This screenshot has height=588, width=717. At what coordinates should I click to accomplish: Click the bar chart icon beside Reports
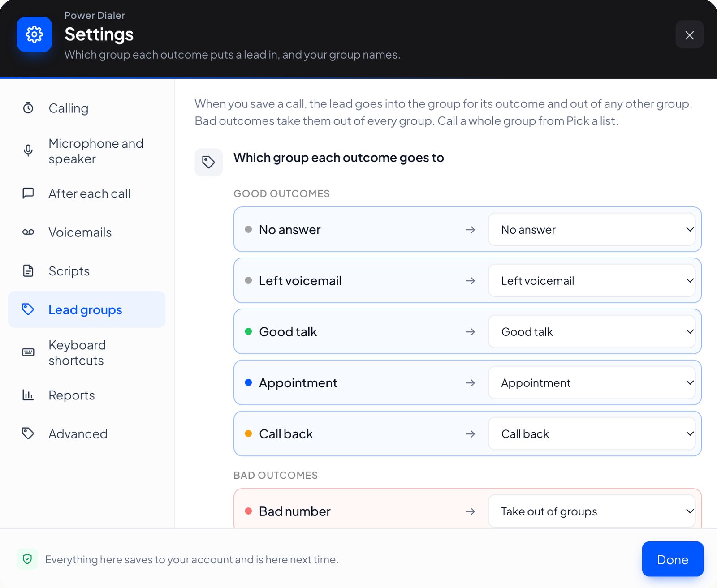[x=28, y=395]
